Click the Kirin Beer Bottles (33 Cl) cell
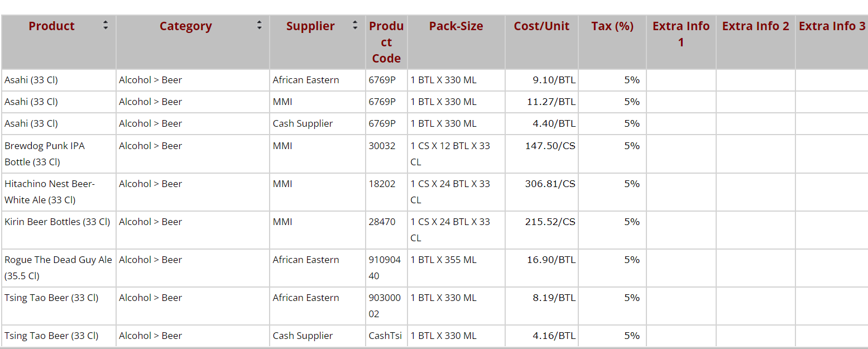 pyautogui.click(x=57, y=222)
